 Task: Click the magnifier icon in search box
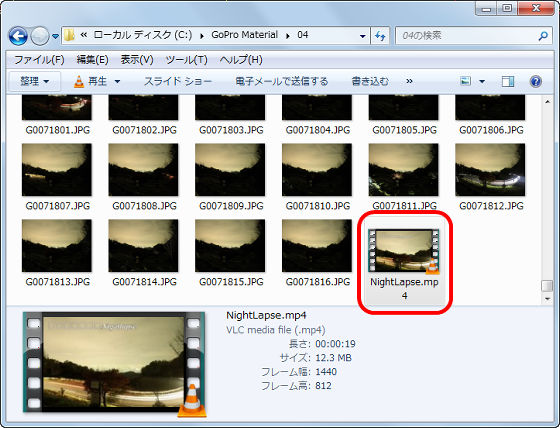[x=543, y=35]
